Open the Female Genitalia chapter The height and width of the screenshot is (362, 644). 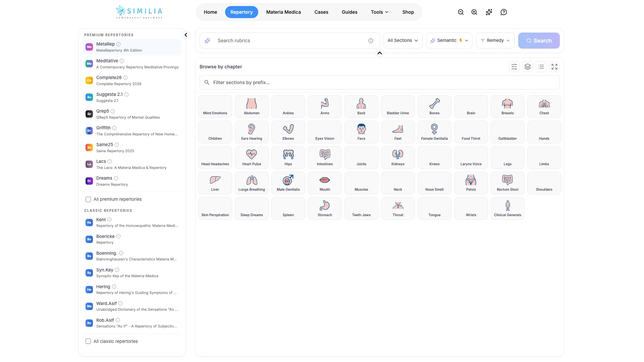[434, 132]
